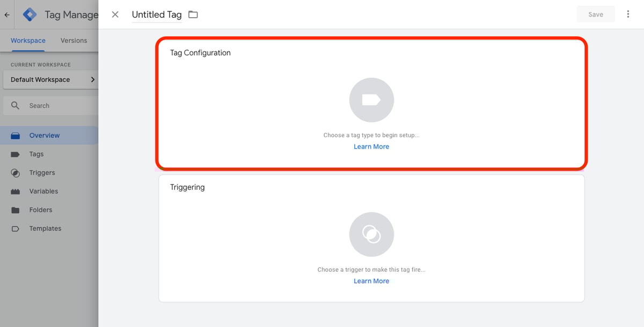This screenshot has height=327, width=644.
Task: Open Folders in the sidebar
Action: 49,210
